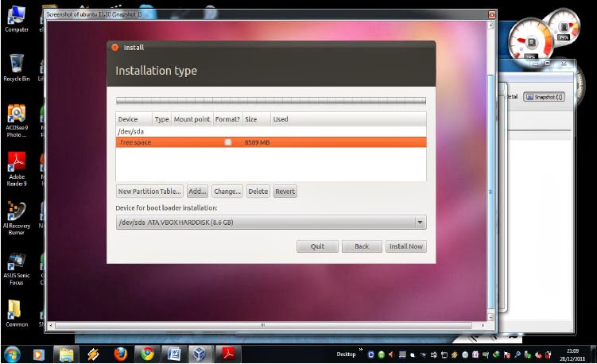Launch the Adobe Reader 9 desktop shortcut
597x364 pixels.
point(17,169)
